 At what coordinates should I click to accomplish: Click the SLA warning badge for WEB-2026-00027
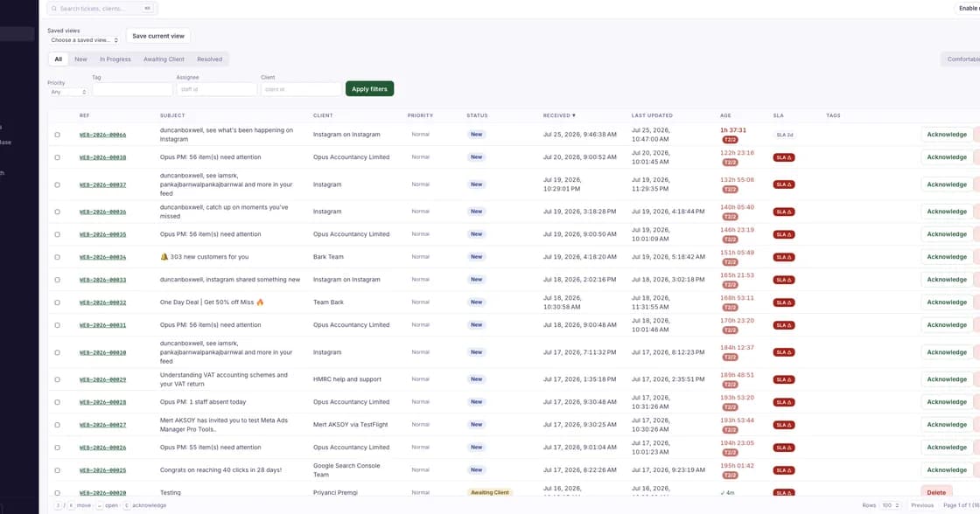tap(784, 426)
